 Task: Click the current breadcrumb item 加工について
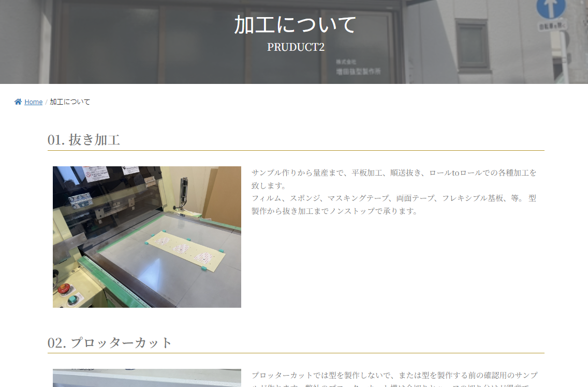(x=70, y=102)
